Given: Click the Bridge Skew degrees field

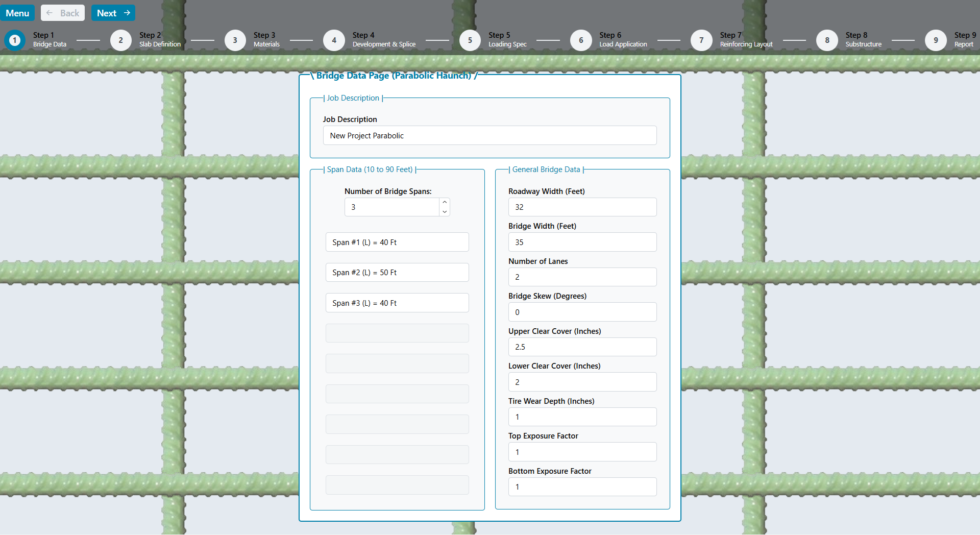Looking at the screenshot, I should [x=582, y=312].
